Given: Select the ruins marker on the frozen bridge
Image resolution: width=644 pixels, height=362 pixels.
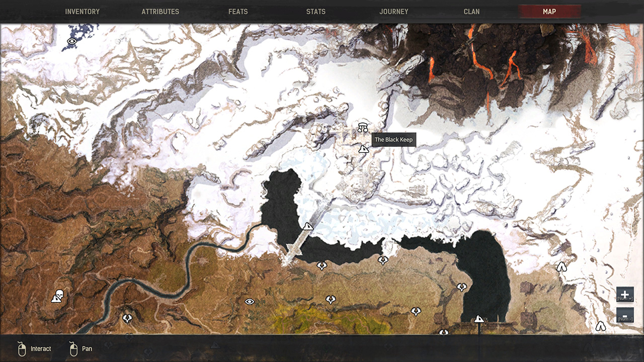Looking at the screenshot, I should click(x=309, y=227).
